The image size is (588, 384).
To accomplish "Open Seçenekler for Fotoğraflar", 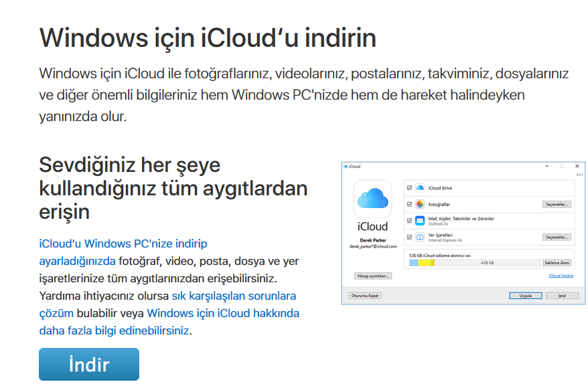I will pos(557,204).
